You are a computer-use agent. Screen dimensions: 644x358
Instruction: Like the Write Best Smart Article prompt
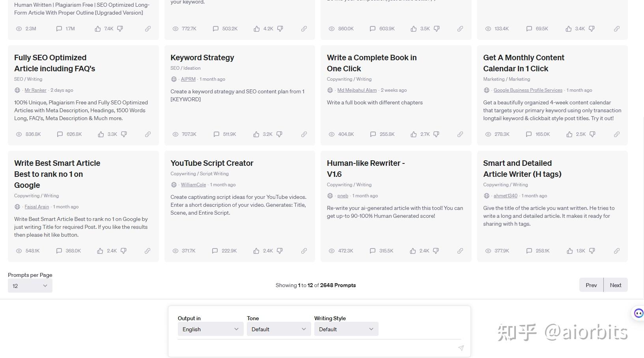(x=100, y=251)
